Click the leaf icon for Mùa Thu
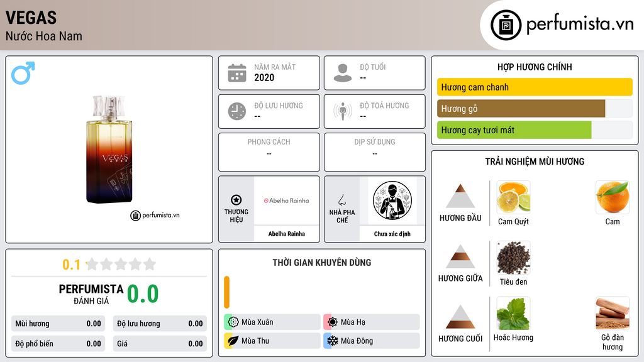Image resolution: width=644 pixels, height=362 pixels. (233, 341)
